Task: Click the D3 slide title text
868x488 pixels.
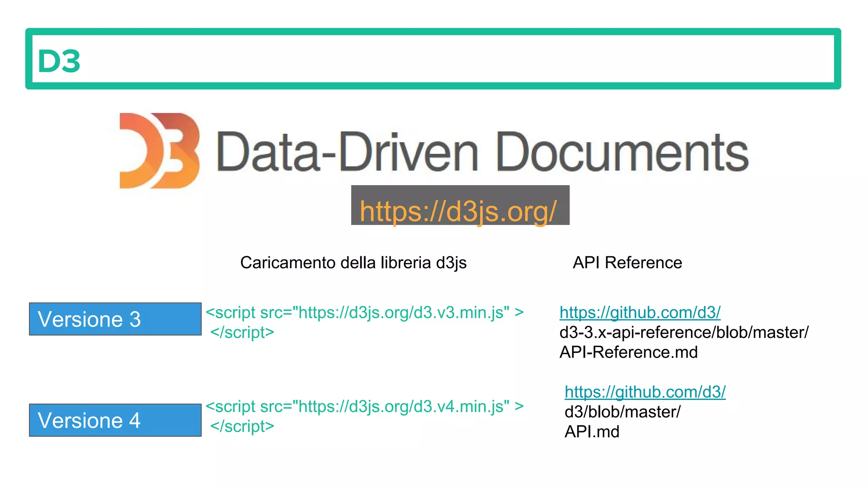Action: [x=59, y=61]
